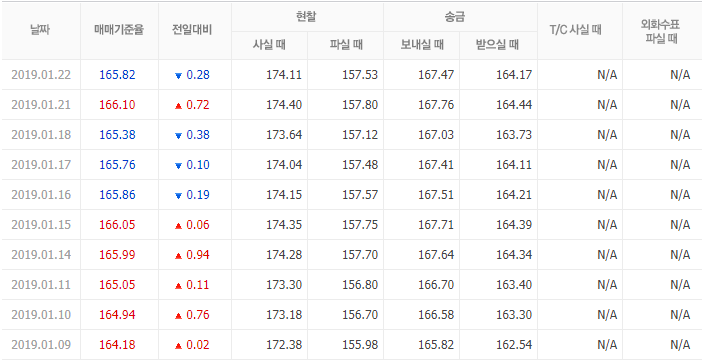
Task: Select the date 2019.01.17
Action: click(x=41, y=165)
